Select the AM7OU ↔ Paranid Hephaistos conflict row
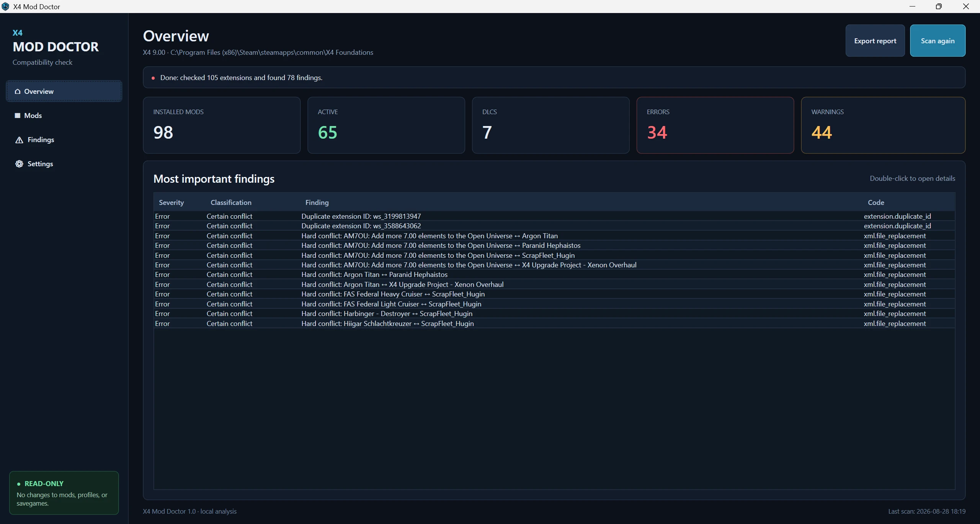The height and width of the screenshot is (524, 980). [554, 246]
